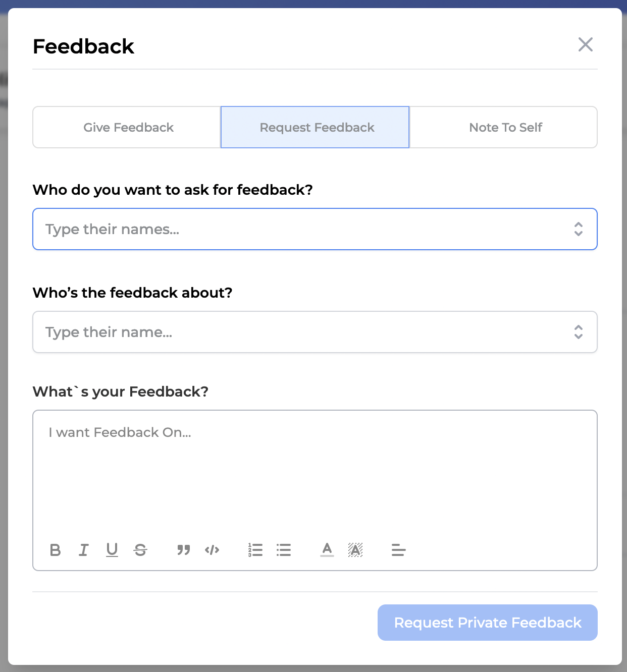Toggle strikethrough formatting
The width and height of the screenshot is (627, 672).
[x=140, y=550]
